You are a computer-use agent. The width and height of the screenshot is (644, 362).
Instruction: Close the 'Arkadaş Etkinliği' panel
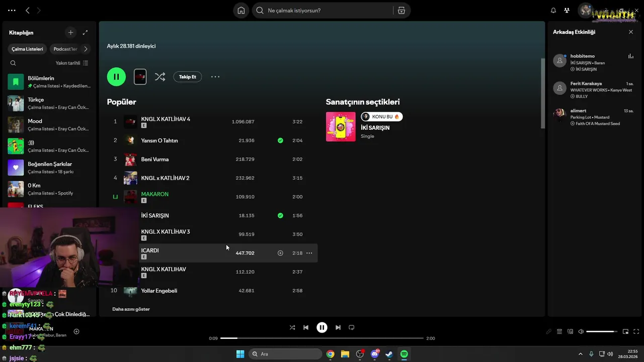(x=631, y=32)
